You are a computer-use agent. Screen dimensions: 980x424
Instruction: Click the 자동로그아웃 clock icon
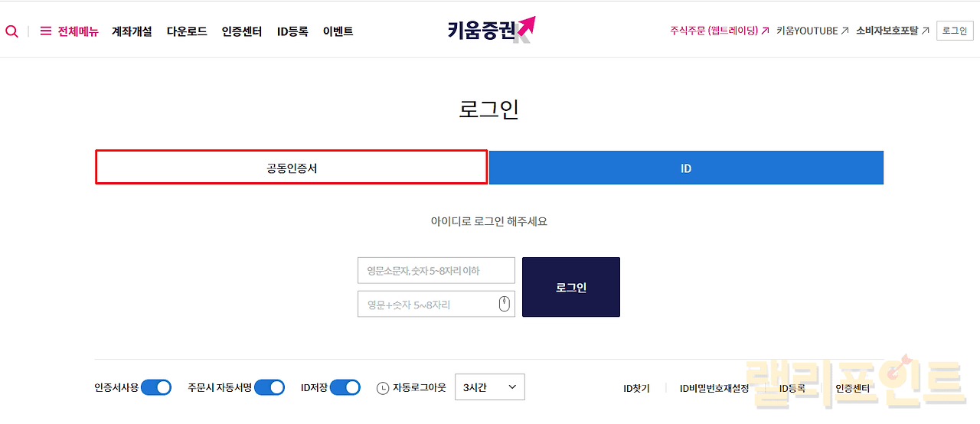[383, 388]
